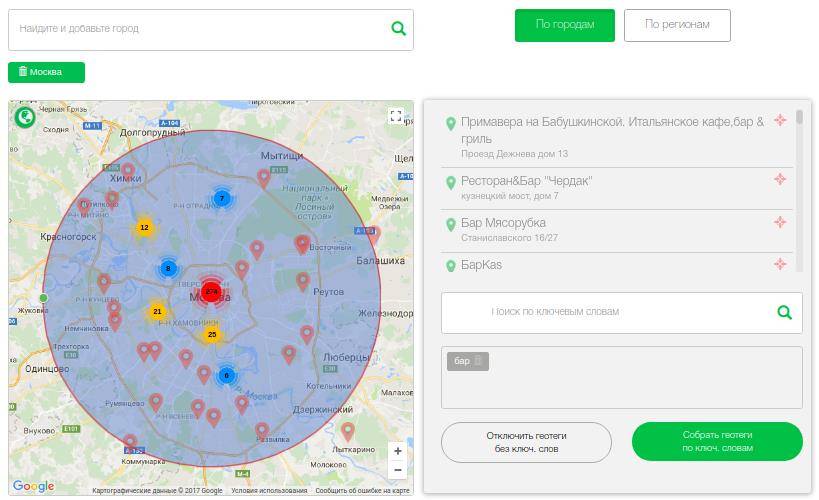Open Условия использования map link
This screenshot has width=819, height=500.
[269, 491]
